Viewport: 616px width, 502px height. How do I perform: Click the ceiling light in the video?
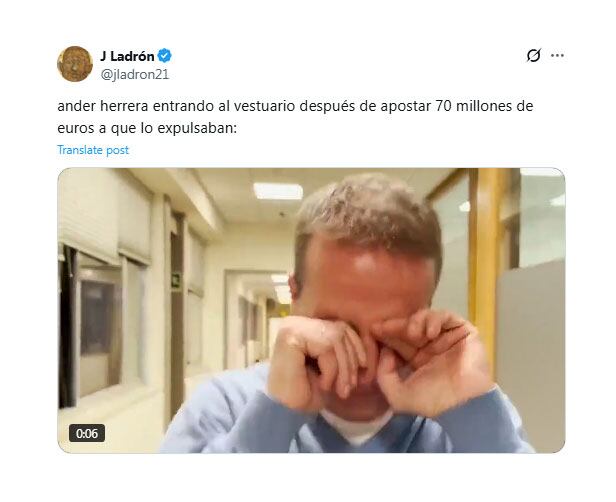point(278,191)
